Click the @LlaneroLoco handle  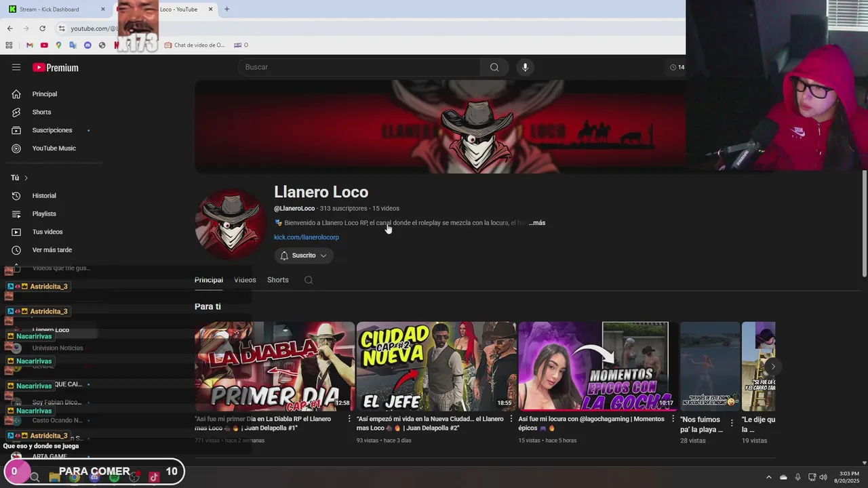point(294,208)
